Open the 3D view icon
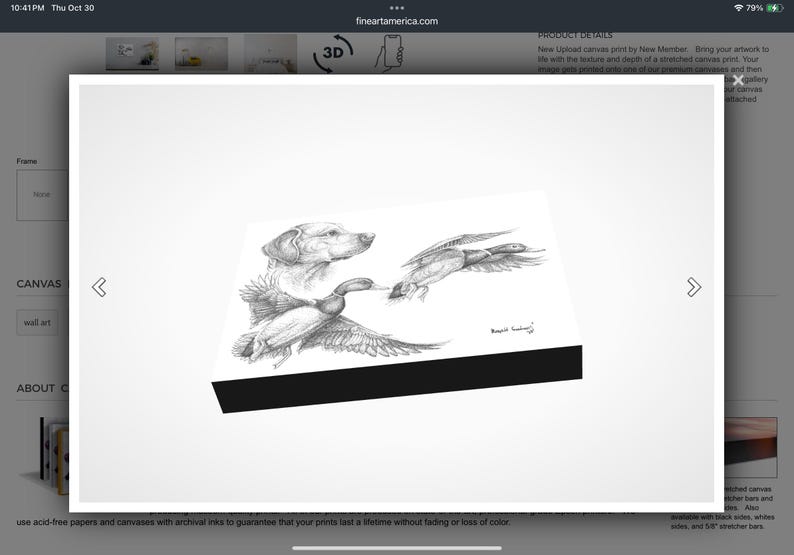This screenshot has height=555, width=794. pos(332,53)
